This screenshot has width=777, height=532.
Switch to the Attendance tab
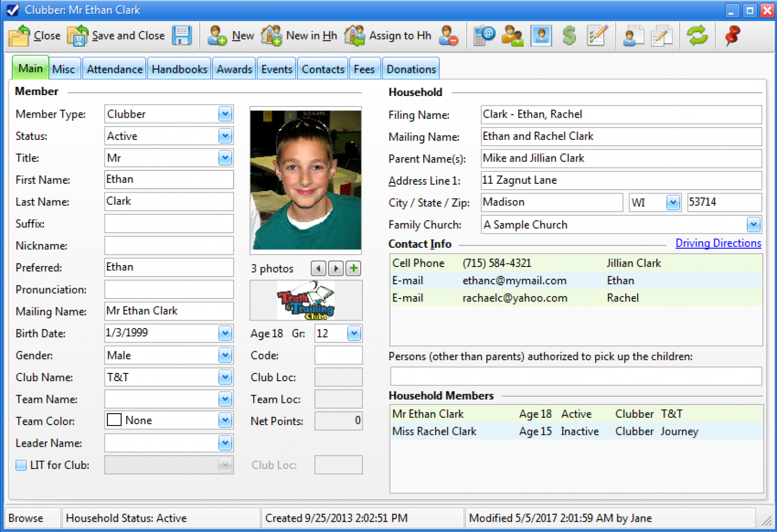(114, 69)
